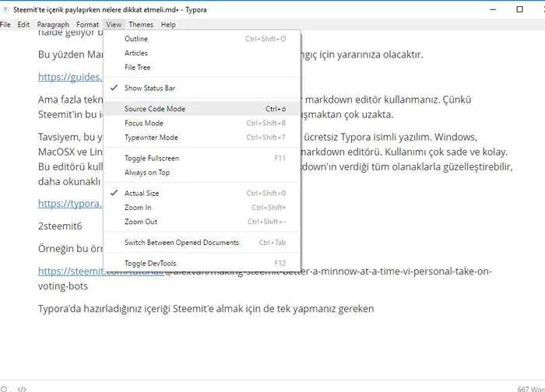The height and width of the screenshot is (392, 545).
Task: Open the Edit menu
Action: tap(23, 25)
